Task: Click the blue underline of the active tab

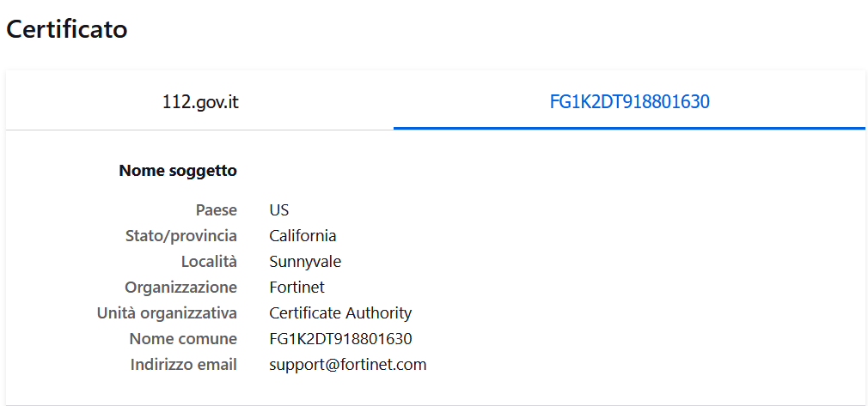Action: pyautogui.click(x=629, y=128)
